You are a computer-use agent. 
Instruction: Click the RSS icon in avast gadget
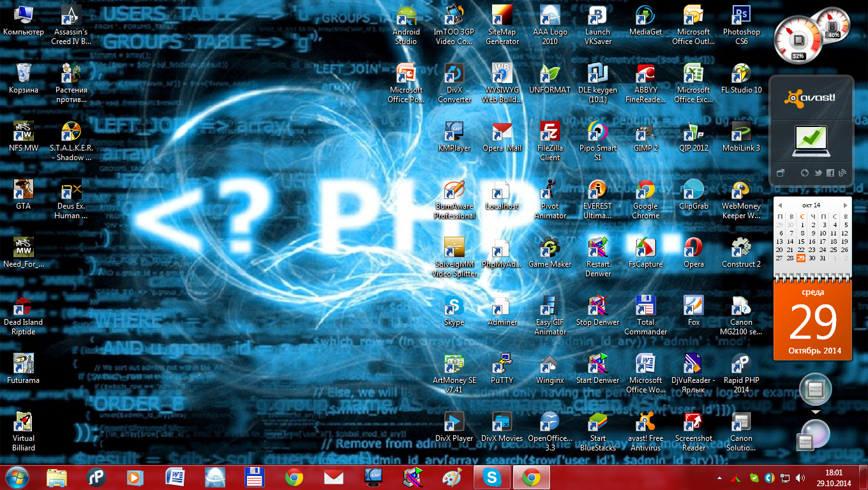point(842,173)
